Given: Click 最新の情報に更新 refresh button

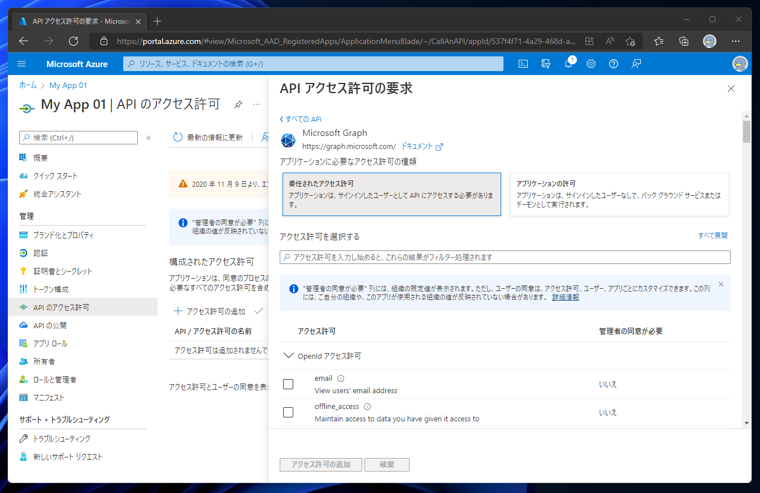Looking at the screenshot, I should click(208, 138).
